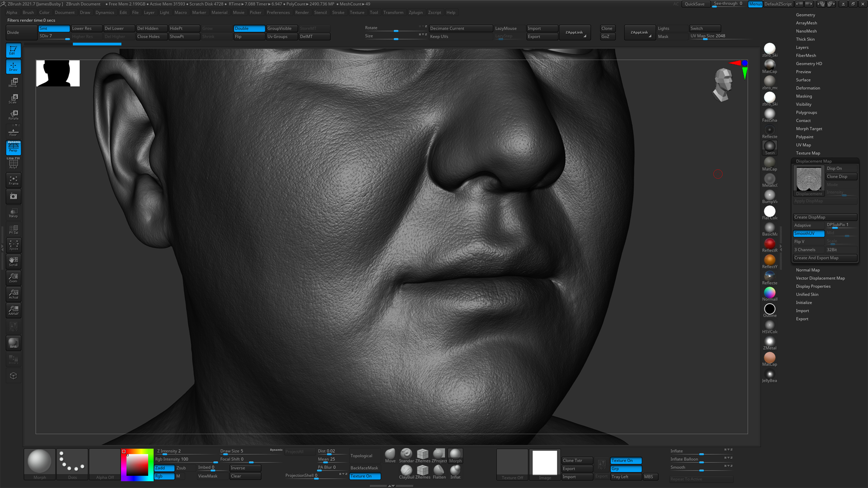868x488 pixels.
Task: Click the BPR render icon
Action: [13, 343]
